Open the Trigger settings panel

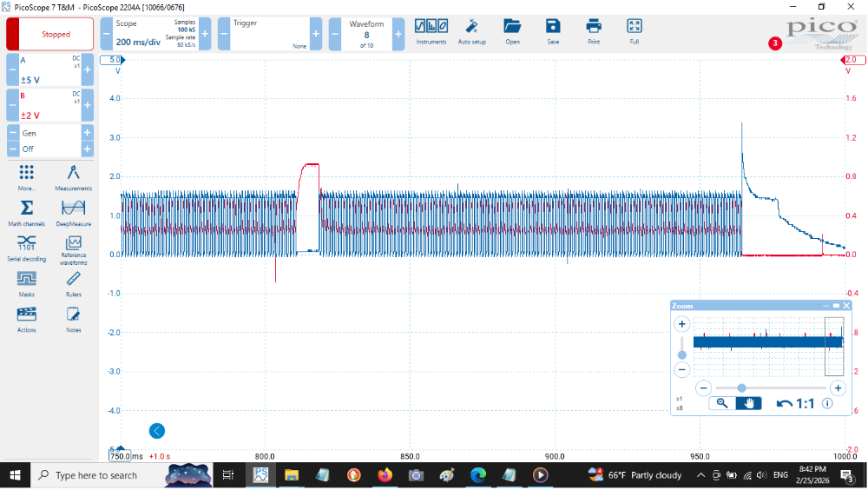pos(269,34)
